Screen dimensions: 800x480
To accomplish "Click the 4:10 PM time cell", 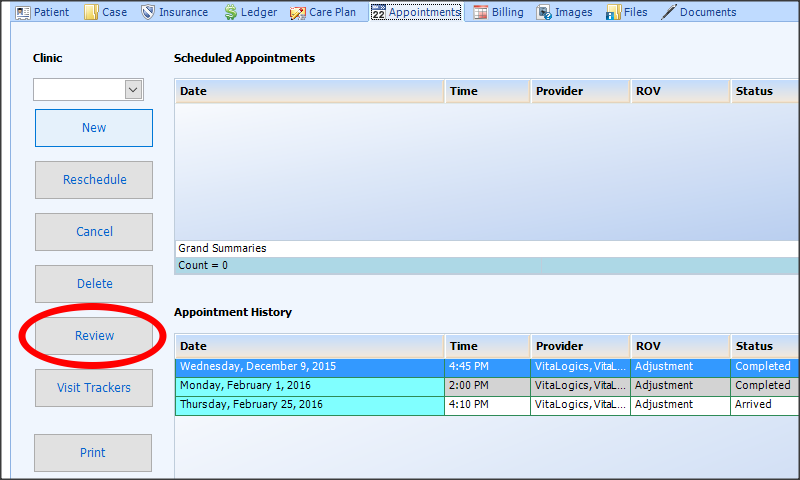I will 487,405.
